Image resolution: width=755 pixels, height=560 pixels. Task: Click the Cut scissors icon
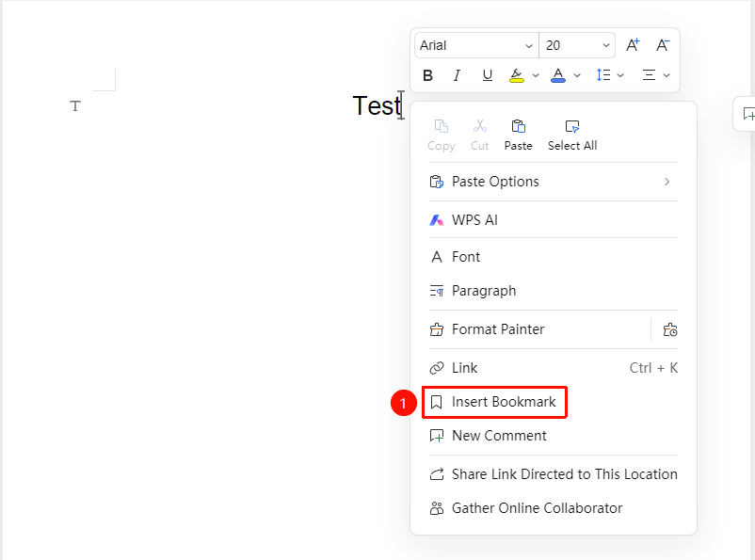(479, 126)
